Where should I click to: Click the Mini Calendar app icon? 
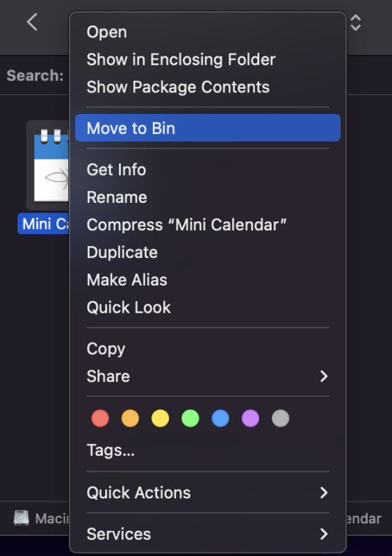[x=48, y=165]
